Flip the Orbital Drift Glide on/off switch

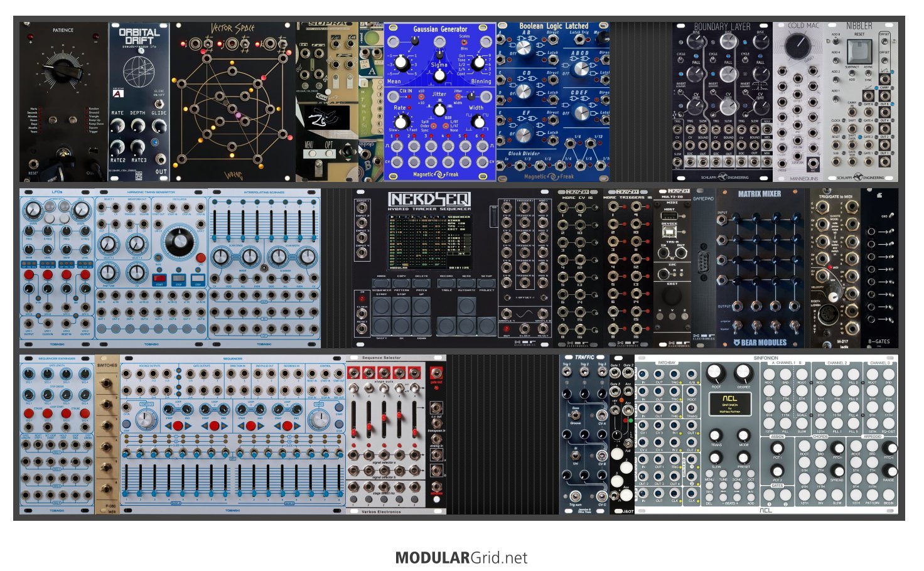point(159,104)
